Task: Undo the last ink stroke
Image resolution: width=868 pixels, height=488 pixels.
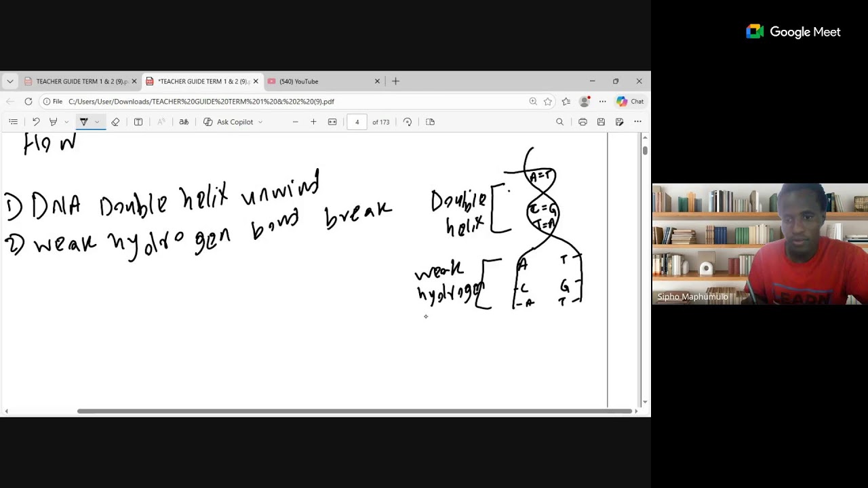Action: click(36, 122)
